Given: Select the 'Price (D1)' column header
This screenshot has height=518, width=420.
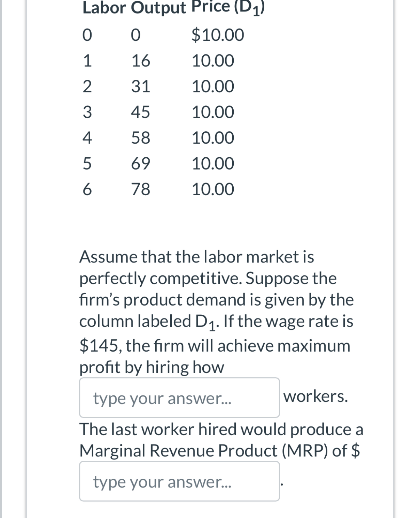Looking at the screenshot, I should click(226, 8).
